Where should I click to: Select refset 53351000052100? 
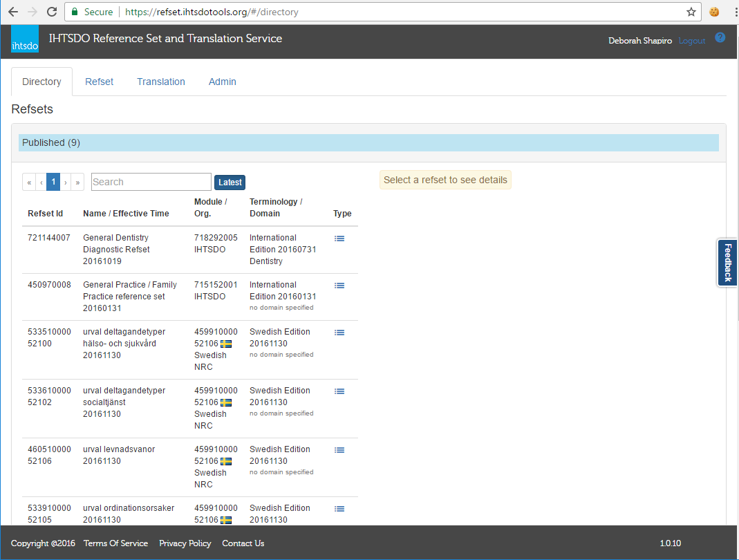pyautogui.click(x=49, y=337)
